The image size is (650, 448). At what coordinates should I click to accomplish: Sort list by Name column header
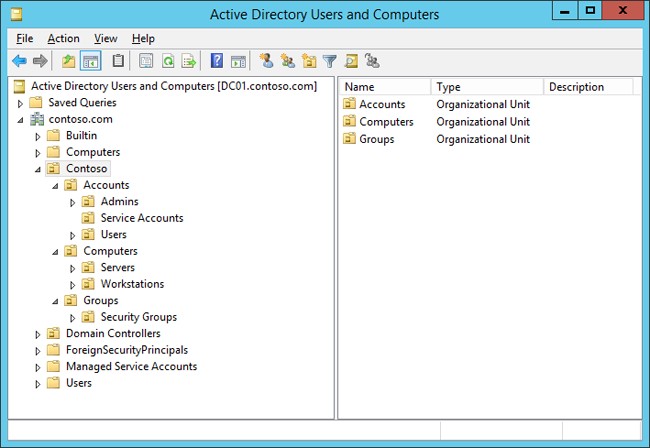(384, 87)
